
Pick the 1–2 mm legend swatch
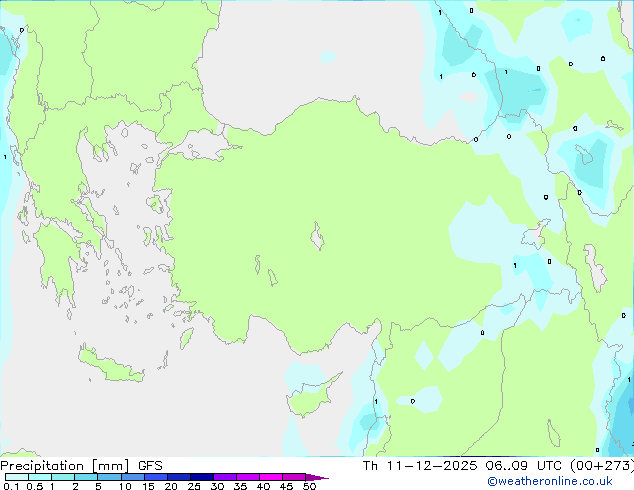coord(63,477)
